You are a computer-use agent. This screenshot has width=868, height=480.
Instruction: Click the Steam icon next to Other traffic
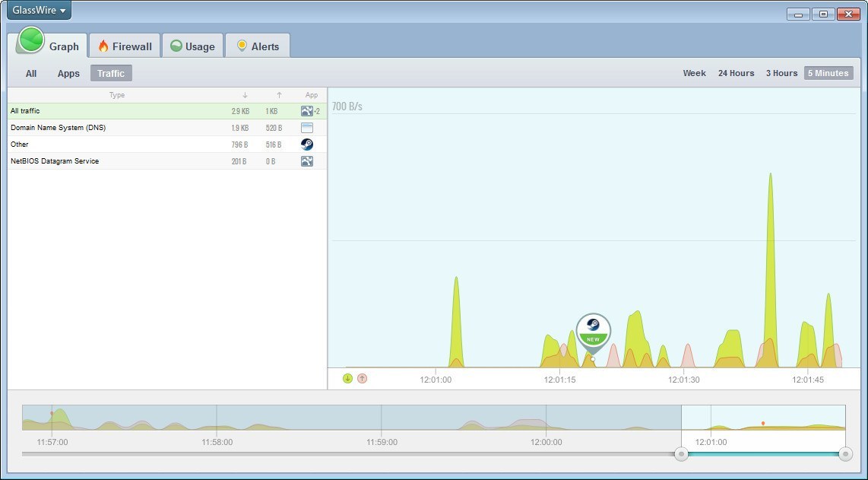pyautogui.click(x=307, y=145)
